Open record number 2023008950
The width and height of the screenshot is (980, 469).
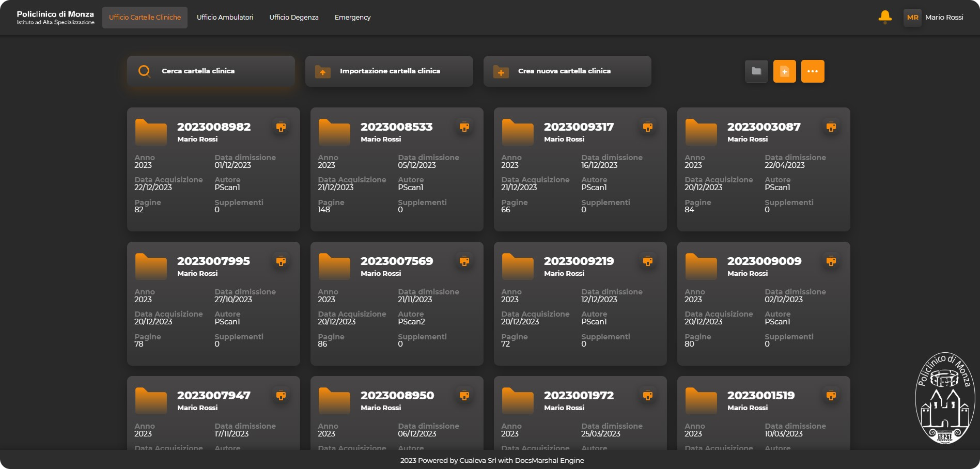click(397, 396)
